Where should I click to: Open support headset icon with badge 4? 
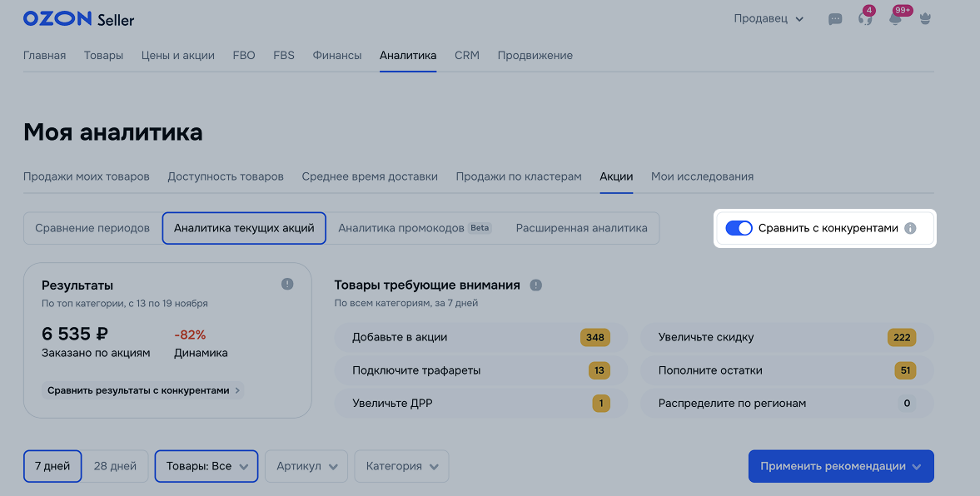tap(865, 19)
